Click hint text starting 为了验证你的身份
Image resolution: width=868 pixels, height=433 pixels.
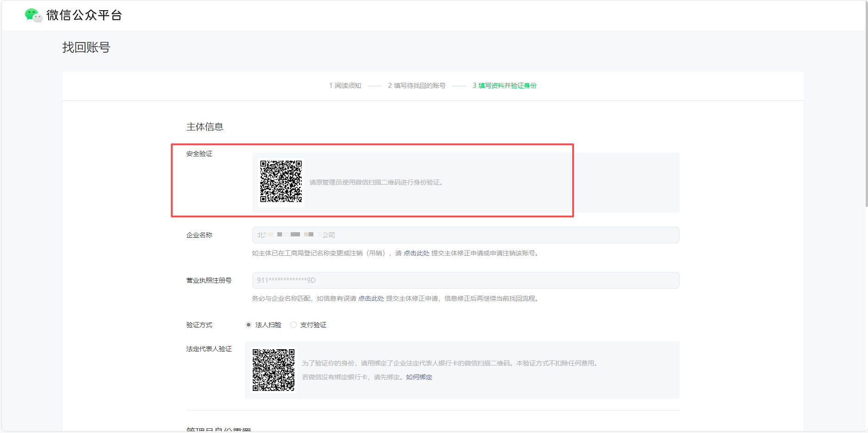tap(450, 363)
